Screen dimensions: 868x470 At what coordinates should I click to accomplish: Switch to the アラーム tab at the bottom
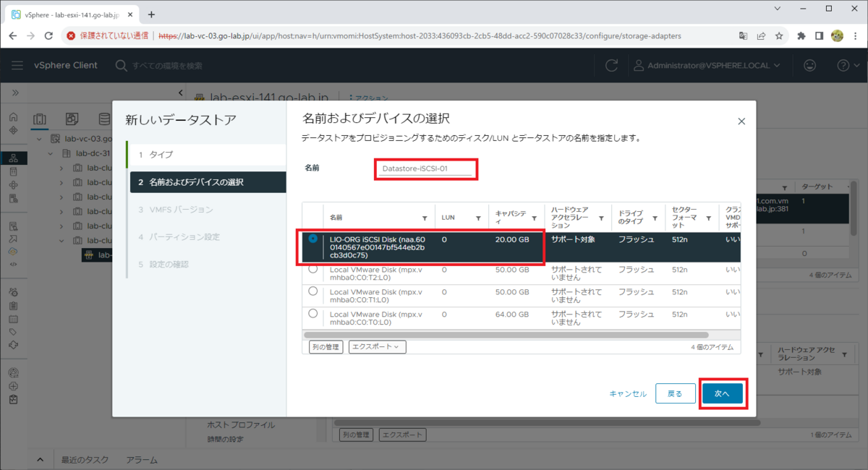point(142,459)
